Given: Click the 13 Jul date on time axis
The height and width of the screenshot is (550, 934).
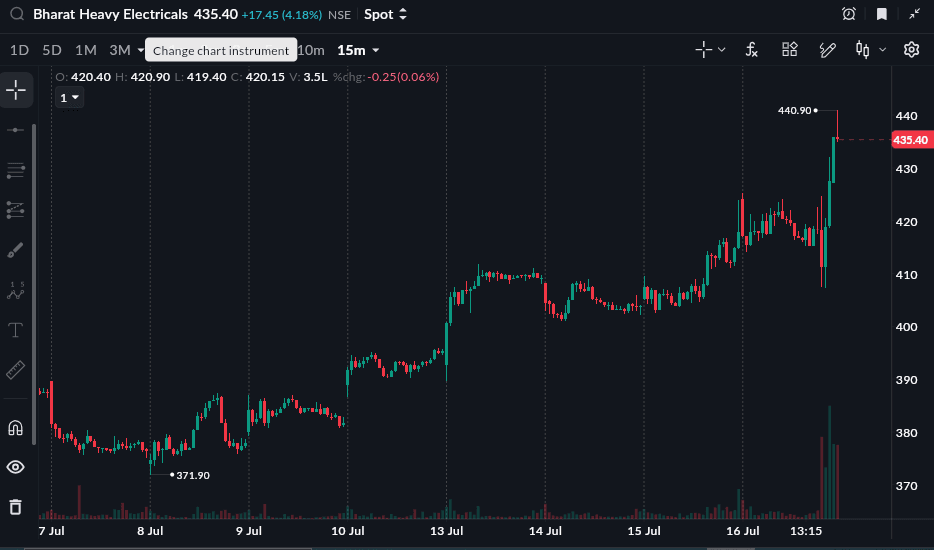Looking at the screenshot, I should click(447, 531).
